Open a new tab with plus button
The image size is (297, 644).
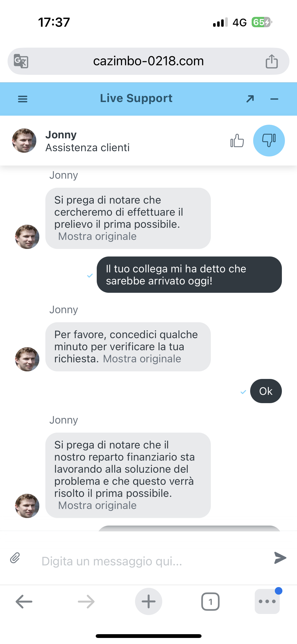pyautogui.click(x=148, y=601)
